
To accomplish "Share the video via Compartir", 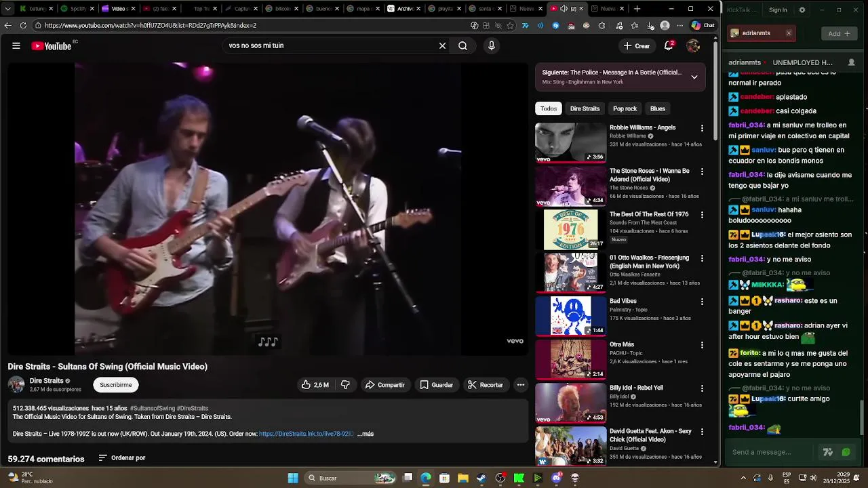I will pyautogui.click(x=384, y=385).
